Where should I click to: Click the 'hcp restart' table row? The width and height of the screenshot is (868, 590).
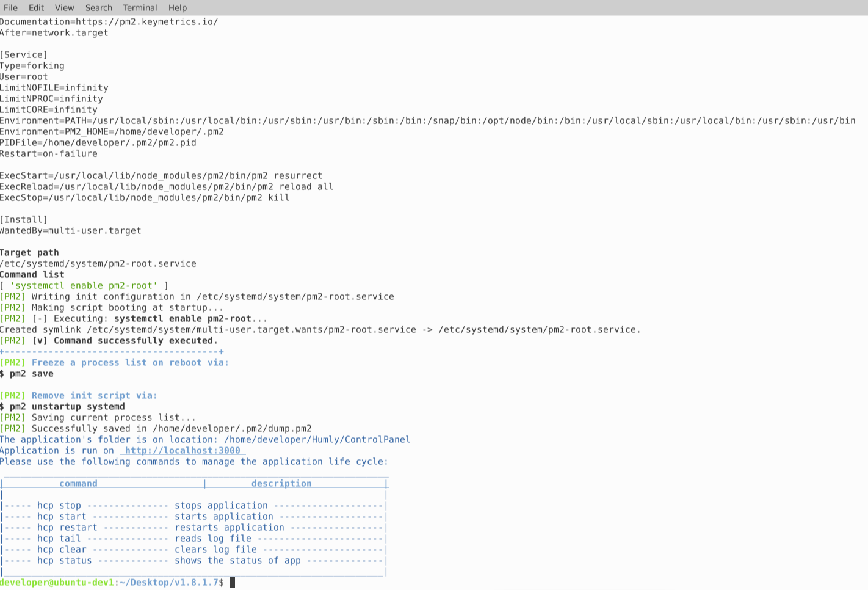click(193, 528)
